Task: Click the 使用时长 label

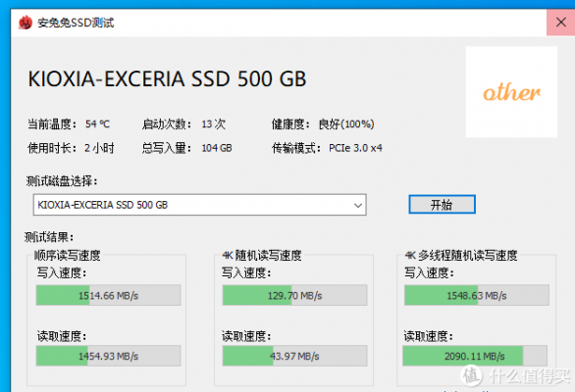Action: tap(52, 148)
